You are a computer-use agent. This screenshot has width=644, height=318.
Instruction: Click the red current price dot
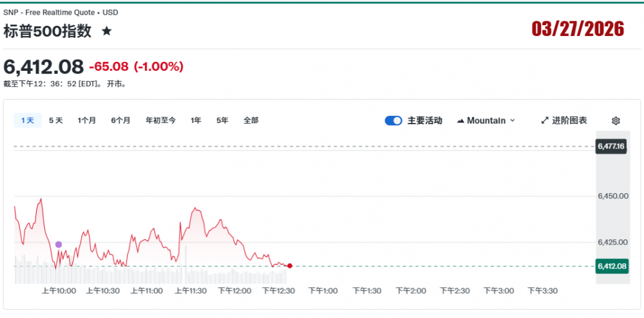(290, 266)
